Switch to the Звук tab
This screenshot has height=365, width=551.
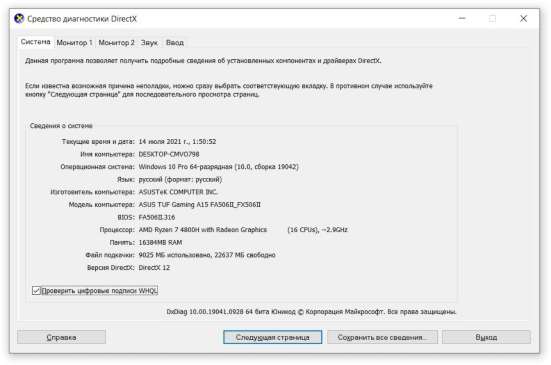(x=149, y=43)
